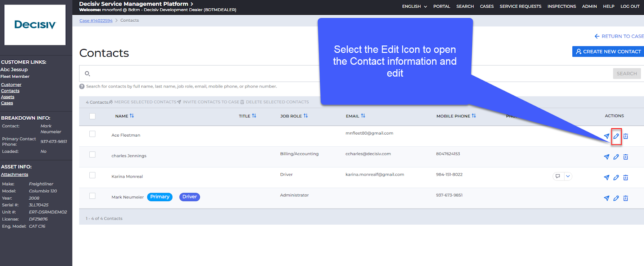Open Customer sidebar link
This screenshot has height=266, width=644.
pyautogui.click(x=11, y=85)
